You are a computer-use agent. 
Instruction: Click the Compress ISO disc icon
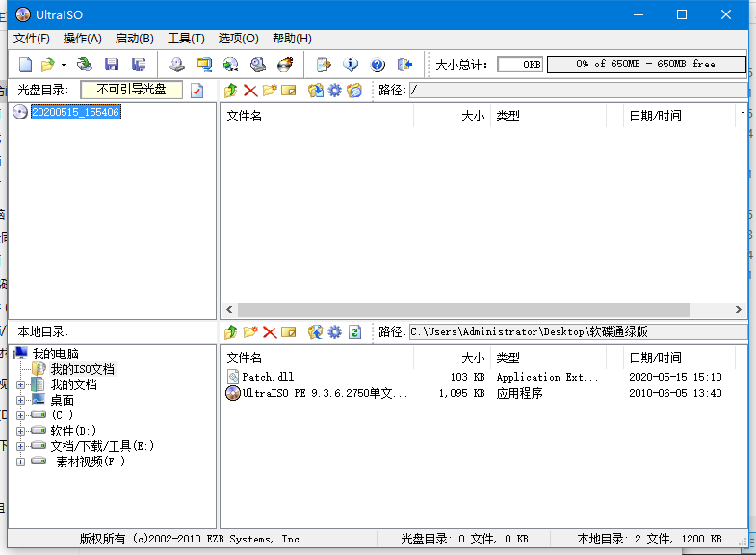pyautogui.click(x=230, y=65)
